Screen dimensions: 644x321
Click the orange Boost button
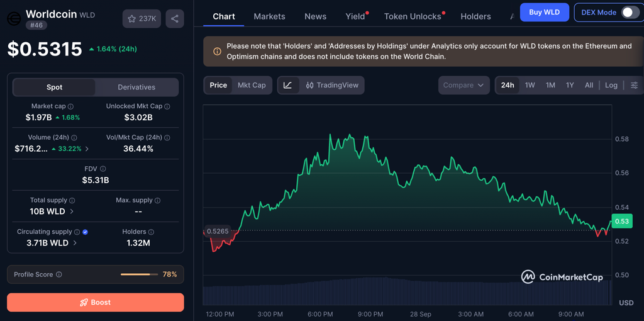pyautogui.click(x=96, y=303)
